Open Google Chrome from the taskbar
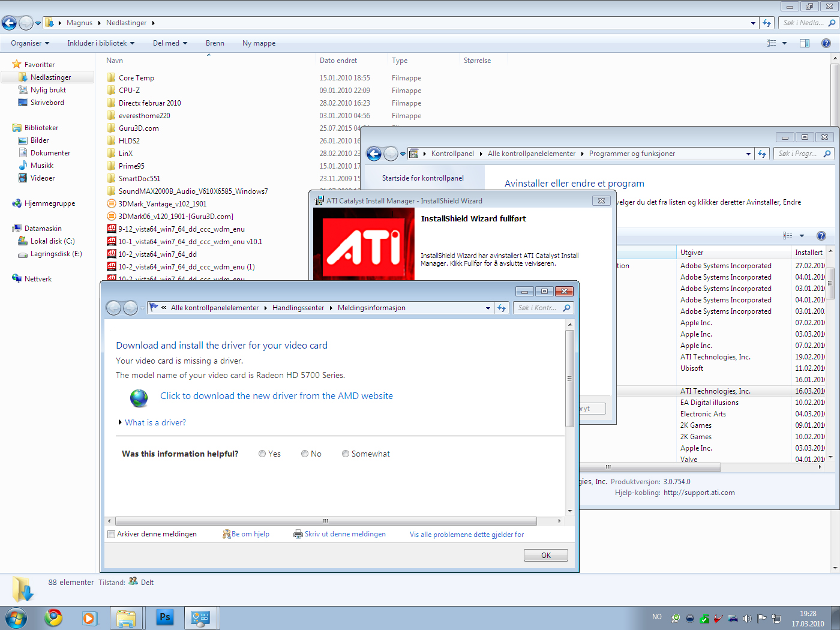The width and height of the screenshot is (840, 630). pos(53,617)
